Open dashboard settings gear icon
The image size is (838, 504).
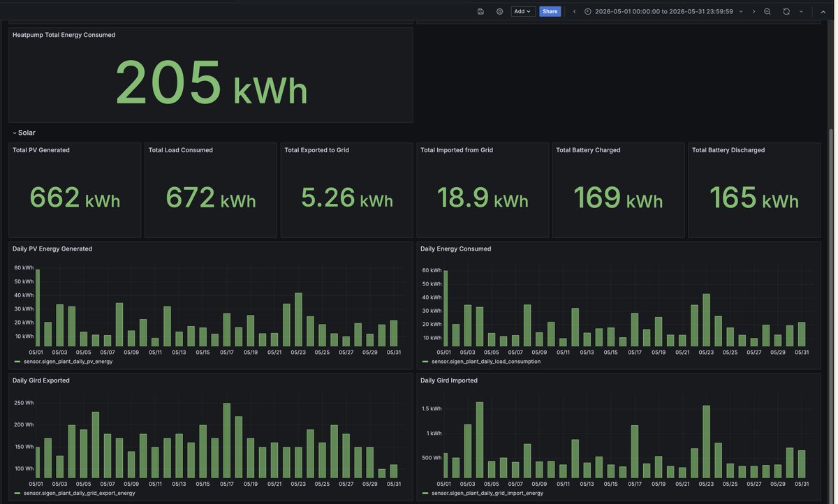coord(499,11)
